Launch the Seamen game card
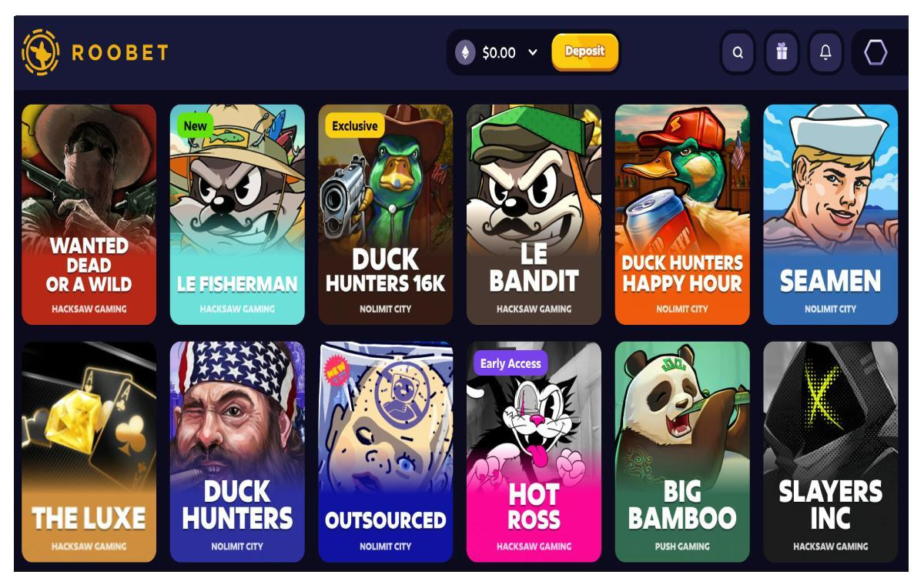 click(830, 215)
